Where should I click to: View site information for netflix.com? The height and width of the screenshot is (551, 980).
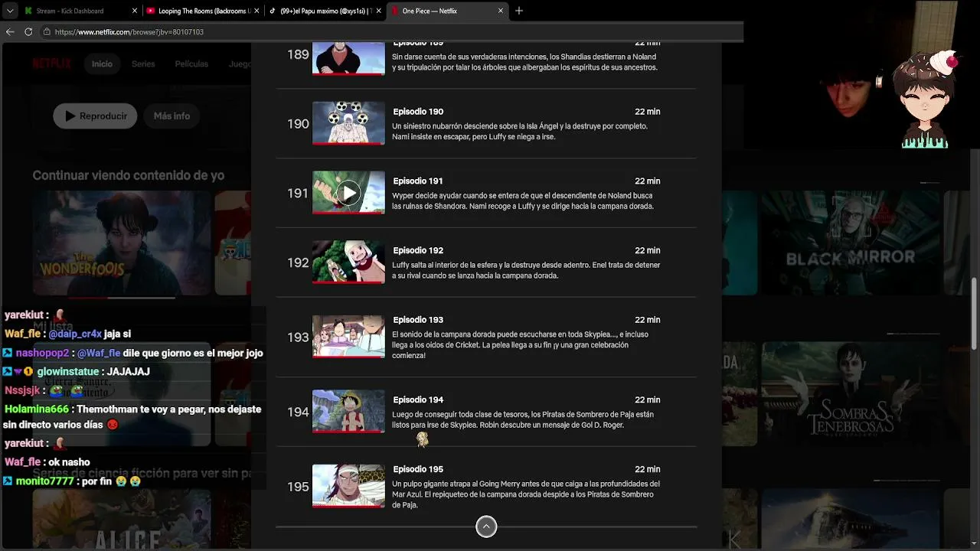coord(47,31)
